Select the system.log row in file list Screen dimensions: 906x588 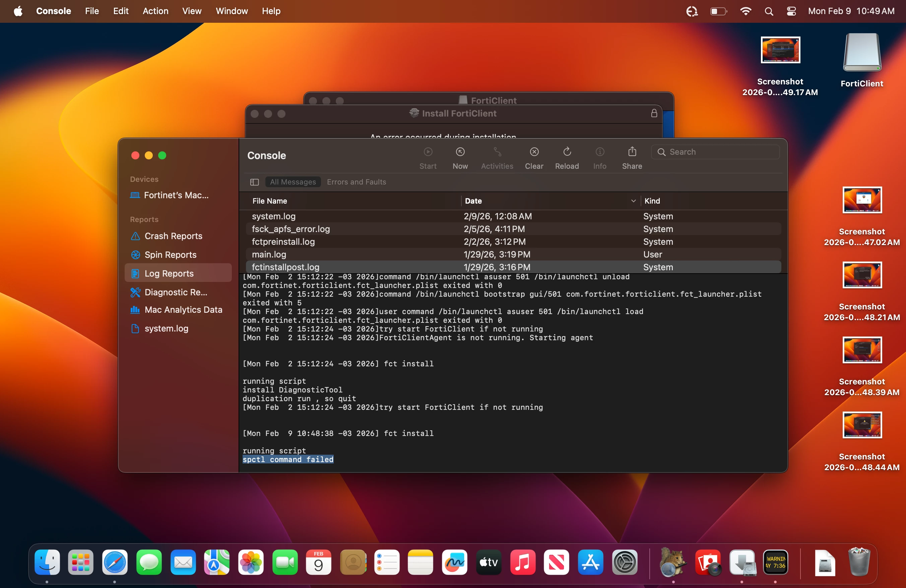click(x=514, y=216)
